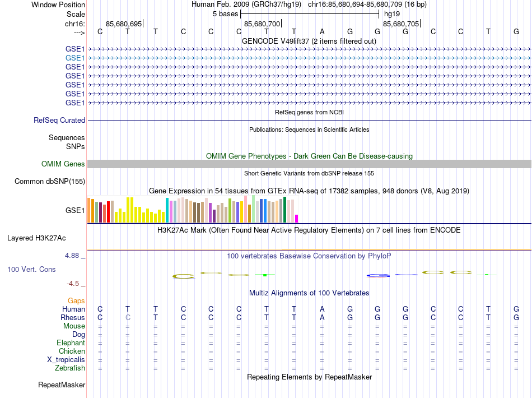Screen dimensions: 532x398
Task: Click the OMIM Genes track label
Action: [63, 164]
